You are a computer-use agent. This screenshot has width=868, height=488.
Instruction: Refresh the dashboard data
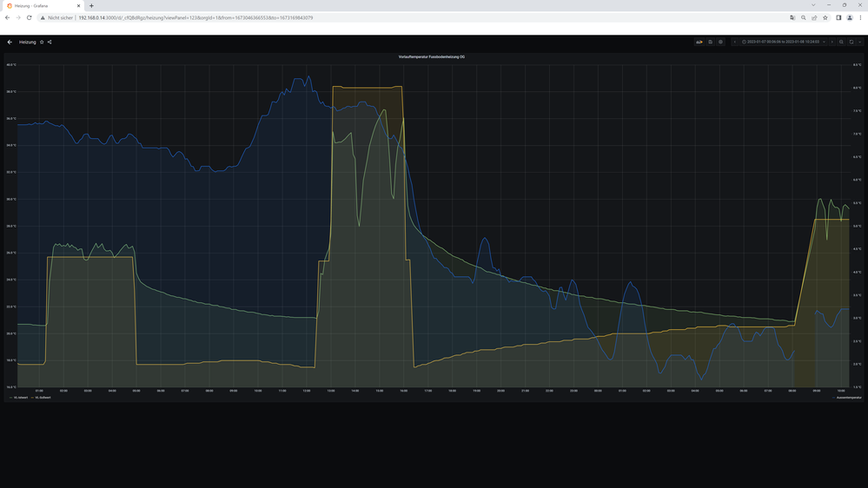pyautogui.click(x=851, y=42)
